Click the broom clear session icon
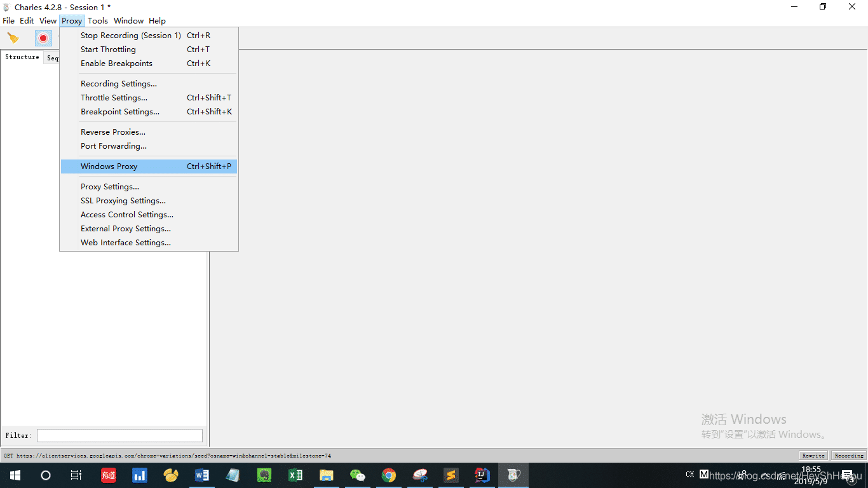Image resolution: width=868 pixels, height=488 pixels. point(13,38)
